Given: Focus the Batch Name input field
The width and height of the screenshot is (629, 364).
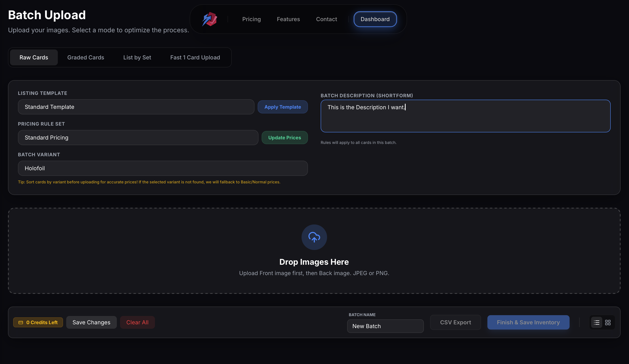Looking at the screenshot, I should (x=385, y=326).
